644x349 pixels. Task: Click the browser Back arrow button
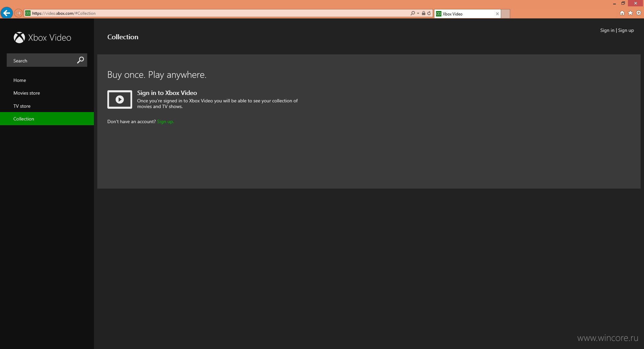coord(6,13)
